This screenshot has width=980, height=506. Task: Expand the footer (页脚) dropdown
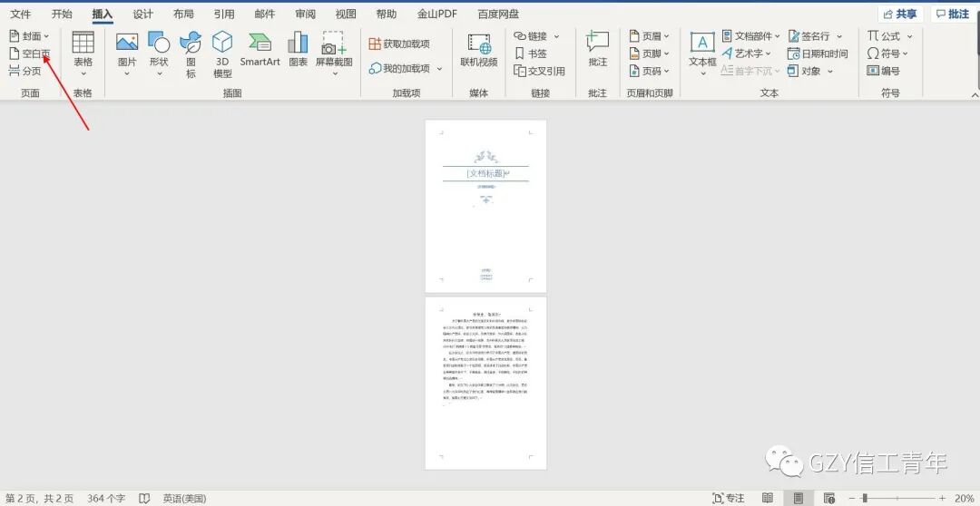[x=666, y=54]
